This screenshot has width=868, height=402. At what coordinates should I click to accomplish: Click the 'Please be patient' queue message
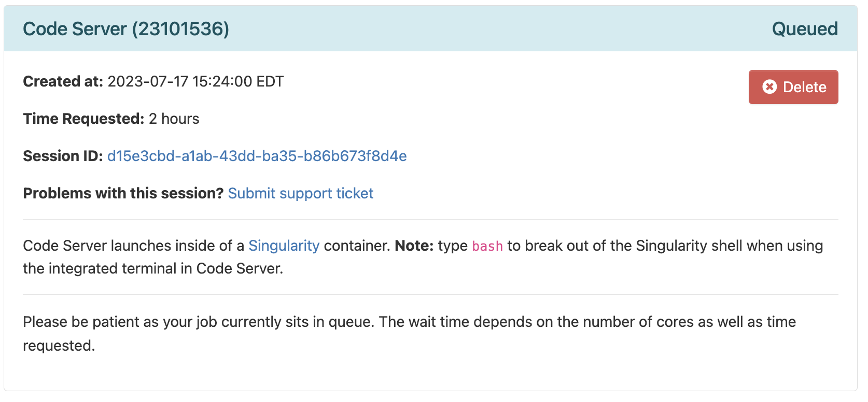pyautogui.click(x=410, y=334)
